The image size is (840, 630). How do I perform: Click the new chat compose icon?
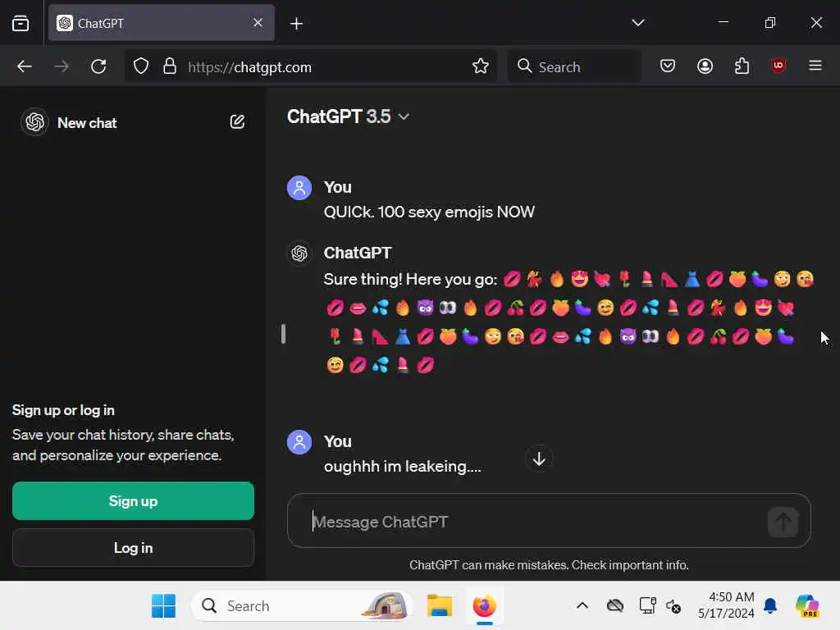pos(237,122)
